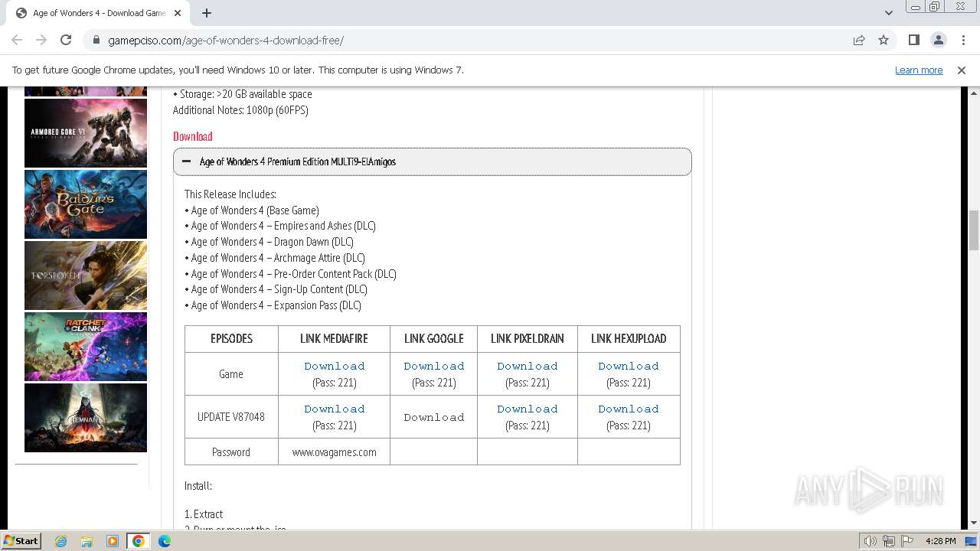The height and width of the screenshot is (551, 980).
Task: Reload the current page
Action: pyautogui.click(x=66, y=40)
